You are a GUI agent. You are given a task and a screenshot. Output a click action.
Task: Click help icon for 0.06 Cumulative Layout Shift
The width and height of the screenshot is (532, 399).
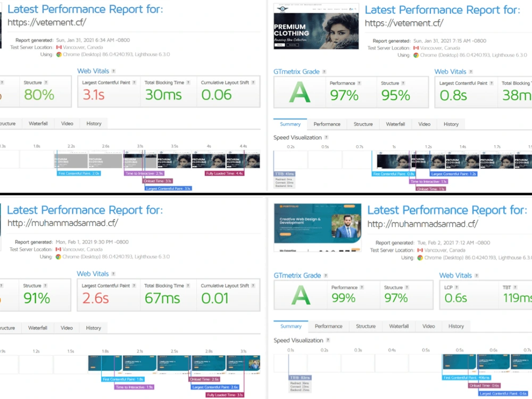[253, 82]
